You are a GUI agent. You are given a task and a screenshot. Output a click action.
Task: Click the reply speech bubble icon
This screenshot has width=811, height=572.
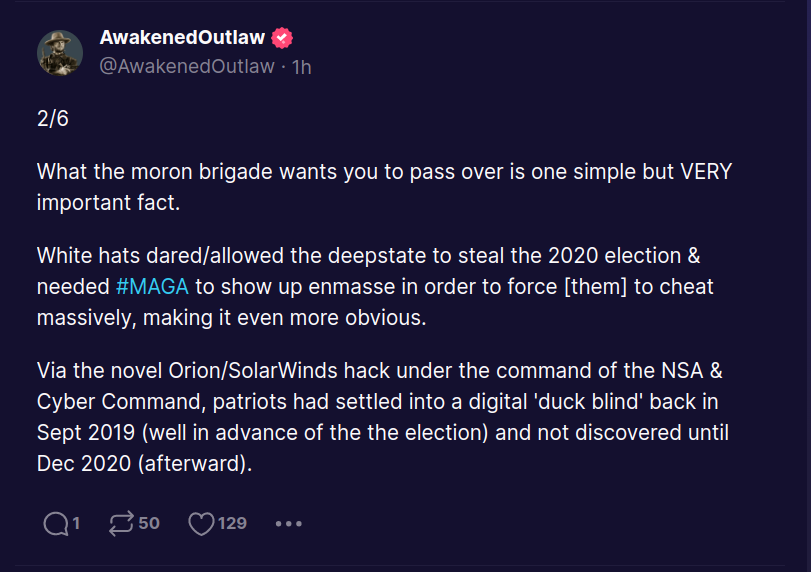click(x=55, y=523)
